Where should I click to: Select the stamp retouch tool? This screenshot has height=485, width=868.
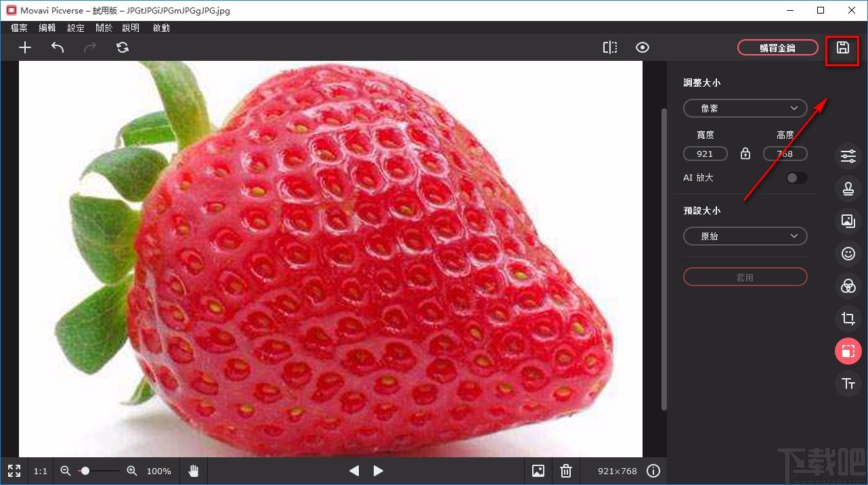pyautogui.click(x=848, y=189)
